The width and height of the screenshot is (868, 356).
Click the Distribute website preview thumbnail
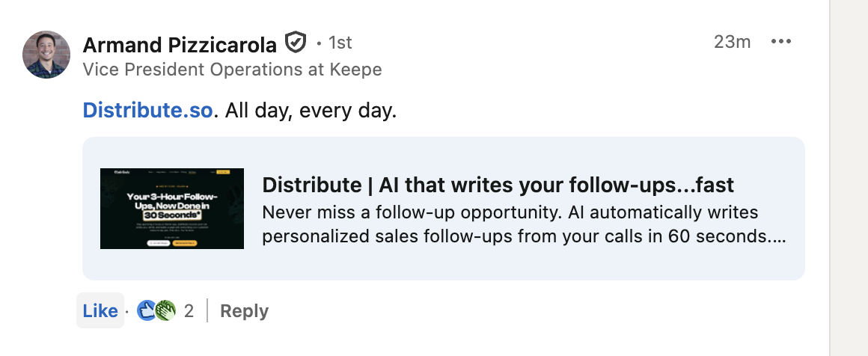pyautogui.click(x=172, y=209)
